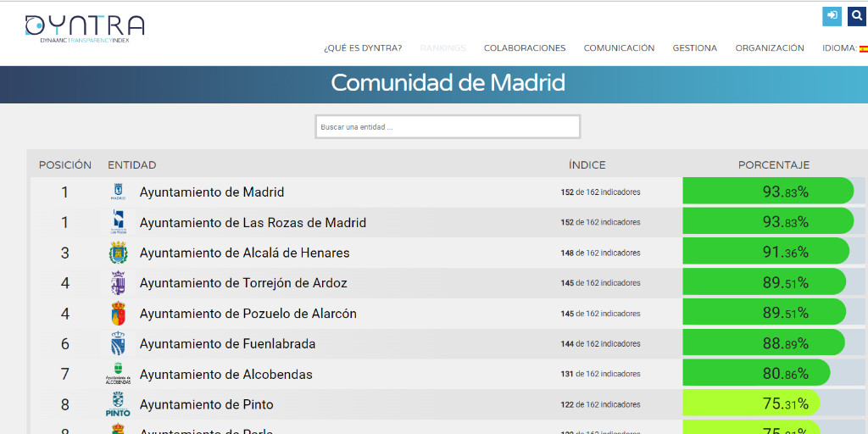
Task: Click Torrejón de Ardoz 89.51% bar
Action: coord(765,281)
